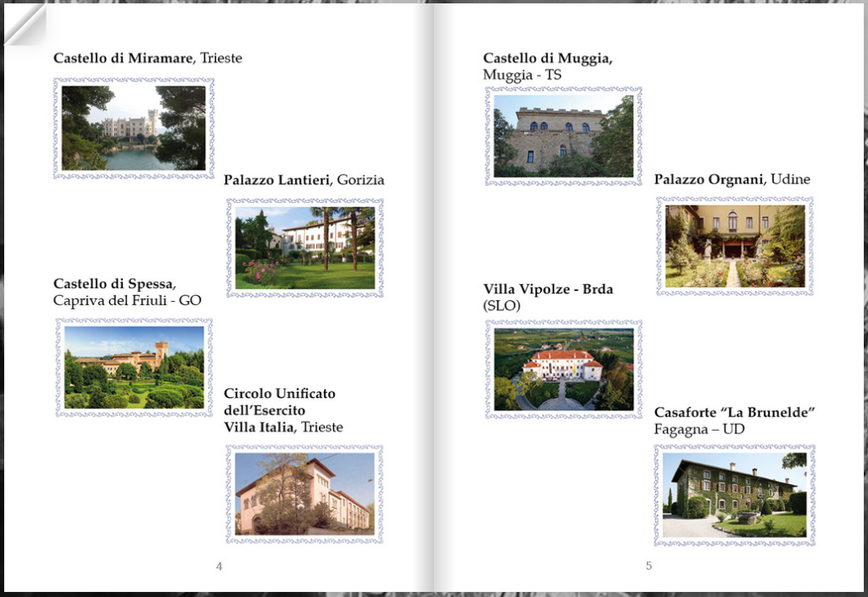Open the Palazzo Orgnani courtyard photo
Viewport: 868px width, 597px height.
pyautogui.click(x=735, y=247)
